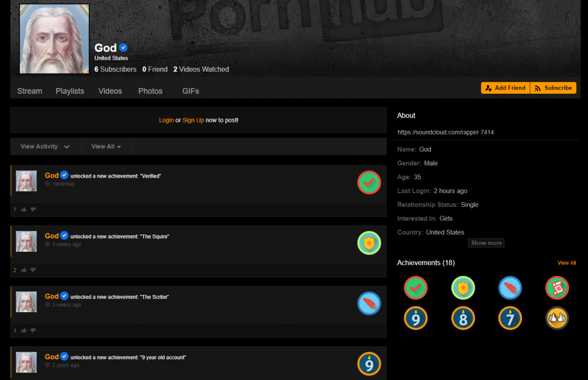Click the avatar on the 9 year account post
This screenshot has width=588, height=380.
pyautogui.click(x=26, y=362)
